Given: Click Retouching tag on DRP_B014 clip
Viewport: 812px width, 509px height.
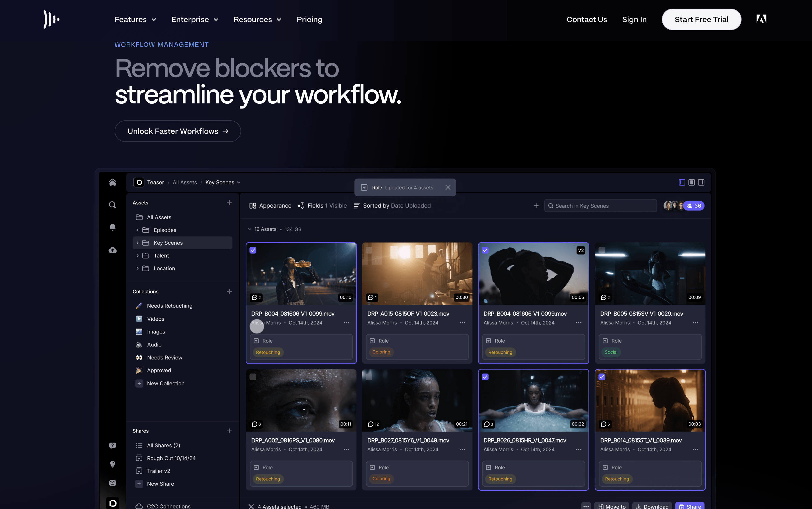Looking at the screenshot, I should point(617,479).
